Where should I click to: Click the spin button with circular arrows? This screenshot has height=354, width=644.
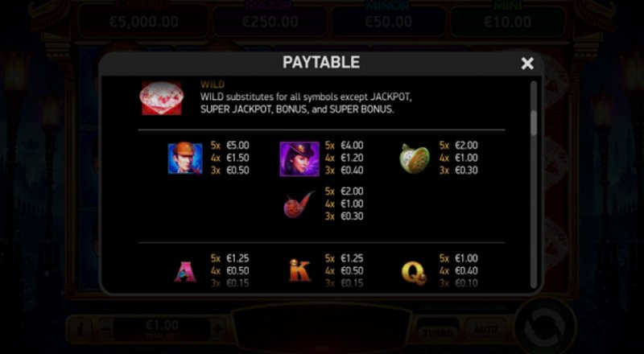pos(545,327)
